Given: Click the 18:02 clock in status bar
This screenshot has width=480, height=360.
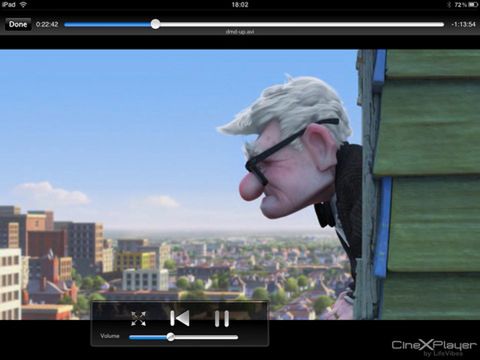Looking at the screenshot, I should (240, 5).
